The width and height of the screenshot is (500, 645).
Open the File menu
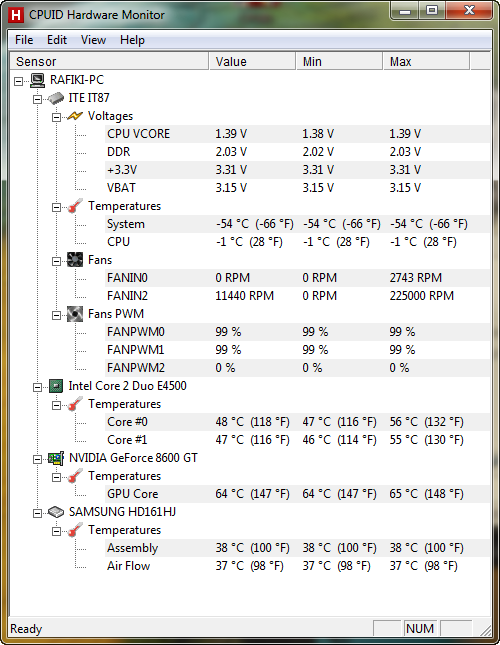point(24,40)
